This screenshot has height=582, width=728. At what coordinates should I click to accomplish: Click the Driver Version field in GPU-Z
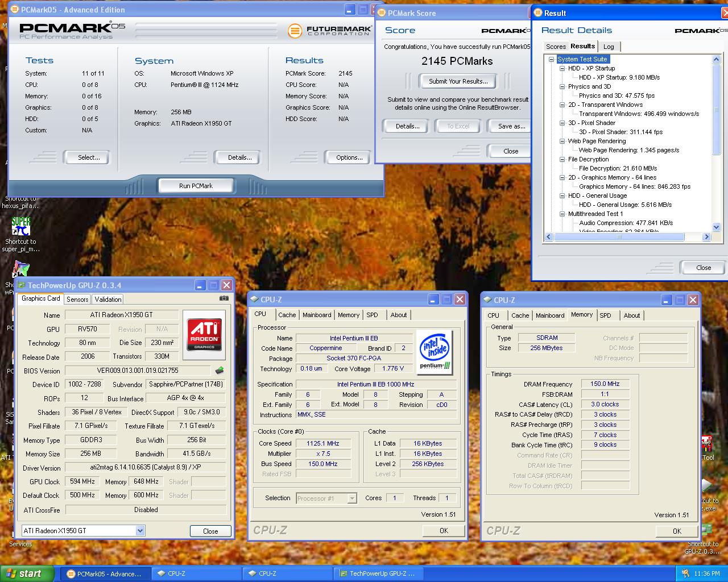145,467
